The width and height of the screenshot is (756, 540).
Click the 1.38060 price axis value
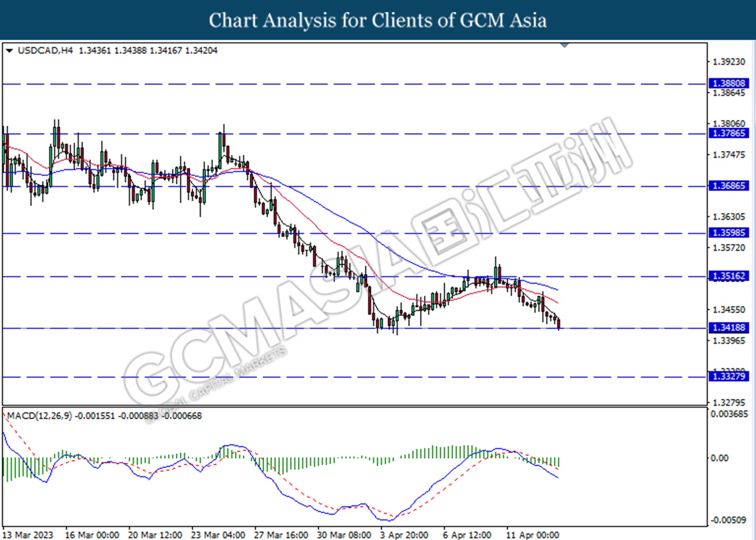(729, 124)
